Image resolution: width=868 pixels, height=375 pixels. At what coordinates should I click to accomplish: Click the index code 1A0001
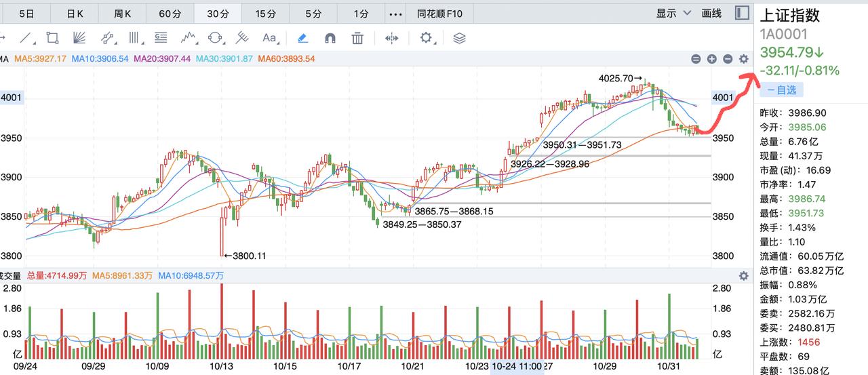[x=783, y=34]
